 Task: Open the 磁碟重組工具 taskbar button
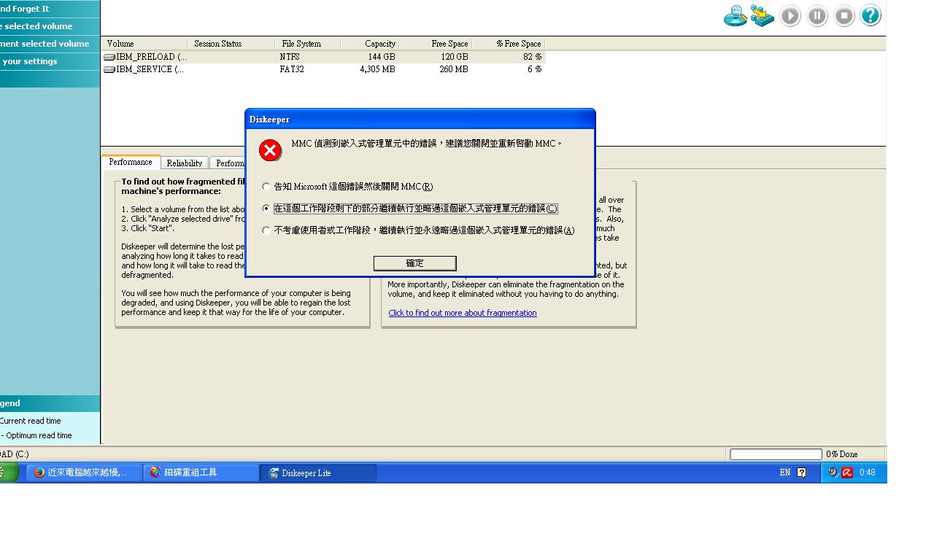pos(201,472)
